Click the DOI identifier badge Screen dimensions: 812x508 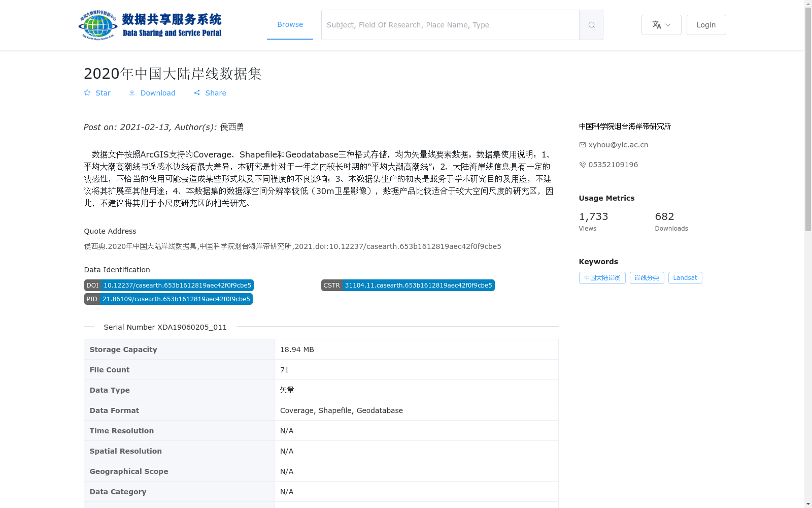[x=169, y=285]
